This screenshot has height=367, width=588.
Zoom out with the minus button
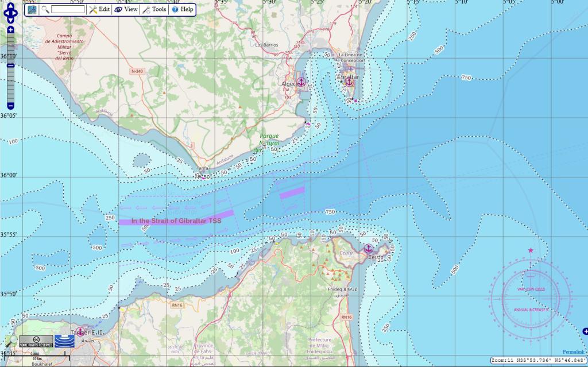point(10,106)
